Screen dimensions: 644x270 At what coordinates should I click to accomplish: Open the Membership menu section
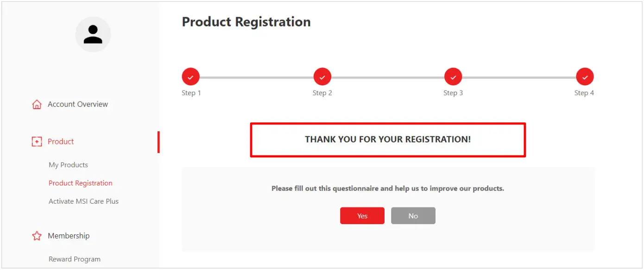[69, 236]
